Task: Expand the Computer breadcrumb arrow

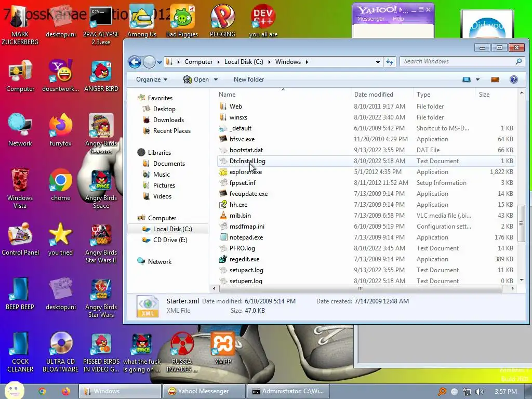Action: coord(218,62)
